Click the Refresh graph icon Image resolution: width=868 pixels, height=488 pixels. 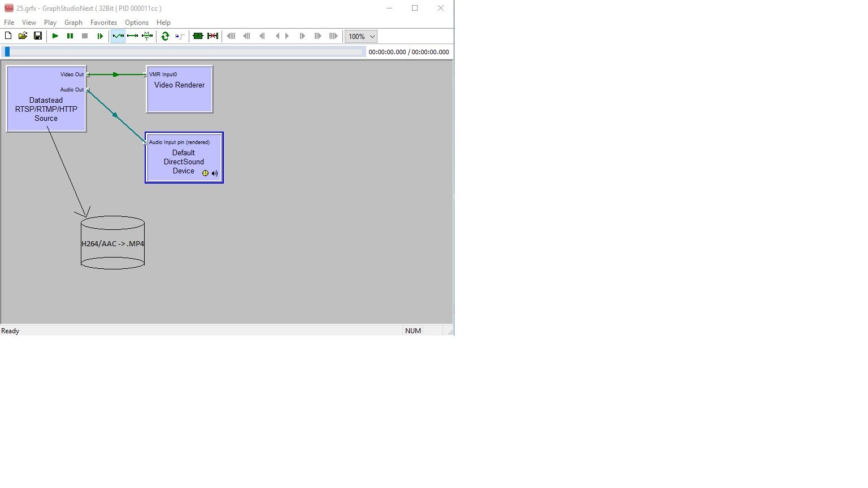pyautogui.click(x=164, y=36)
